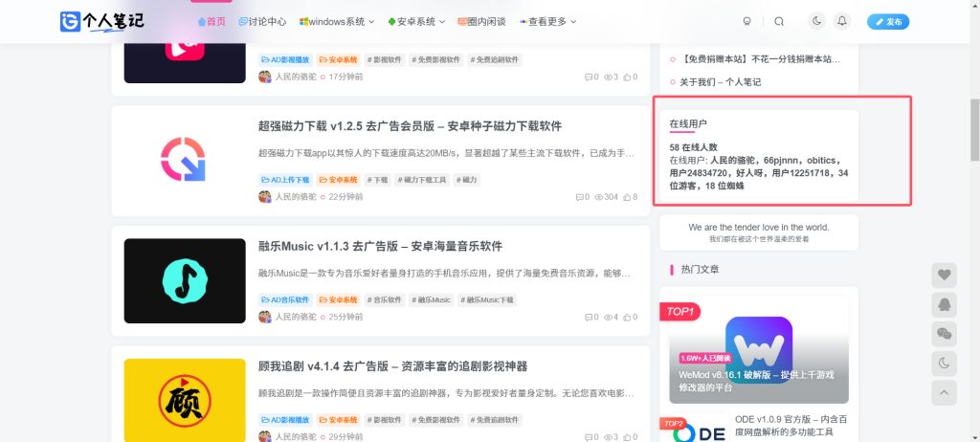
Task: Click the 个人笔记 site logo
Action: click(x=100, y=21)
